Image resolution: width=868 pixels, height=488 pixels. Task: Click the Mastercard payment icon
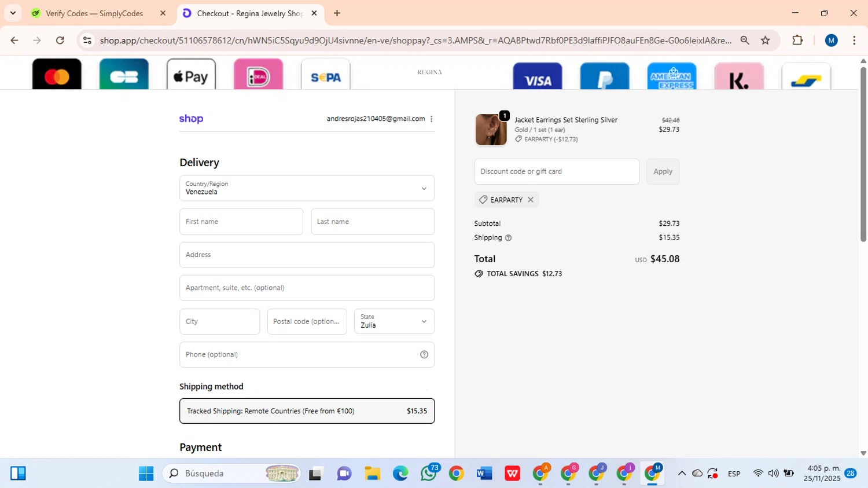point(57,74)
